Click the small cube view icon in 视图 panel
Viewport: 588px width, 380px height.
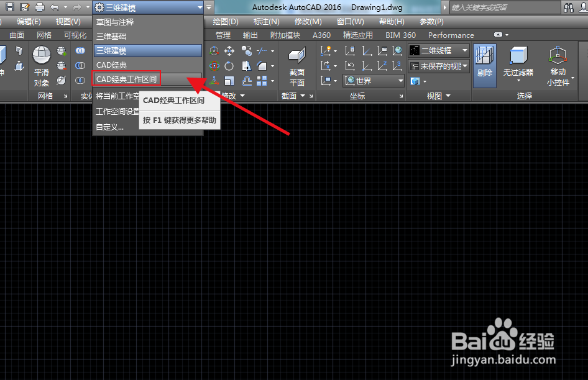coord(415,81)
